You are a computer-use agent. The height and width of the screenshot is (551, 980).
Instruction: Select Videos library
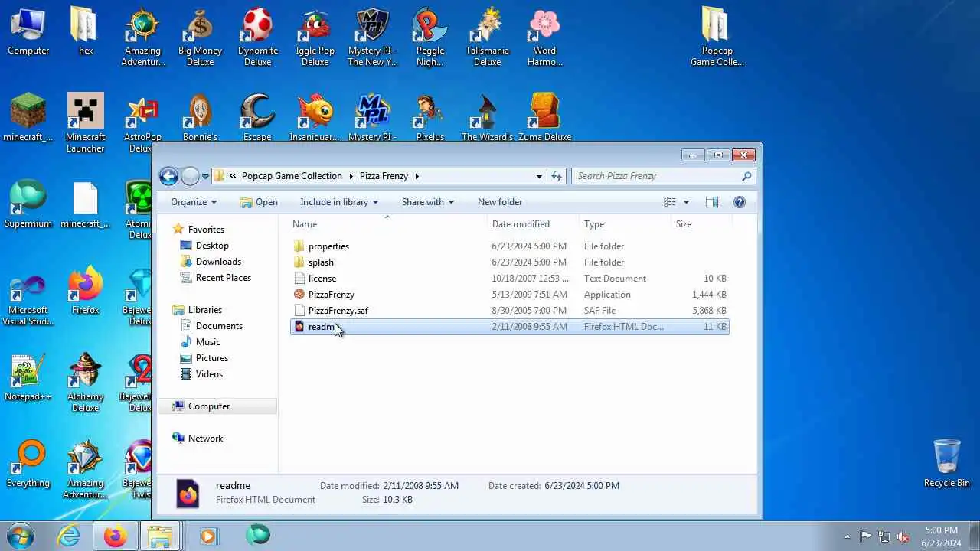pos(209,374)
